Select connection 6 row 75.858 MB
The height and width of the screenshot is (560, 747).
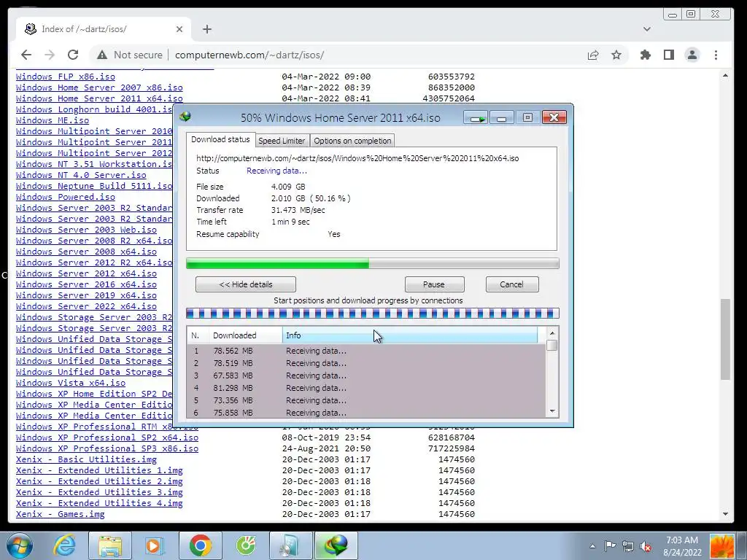366,413
